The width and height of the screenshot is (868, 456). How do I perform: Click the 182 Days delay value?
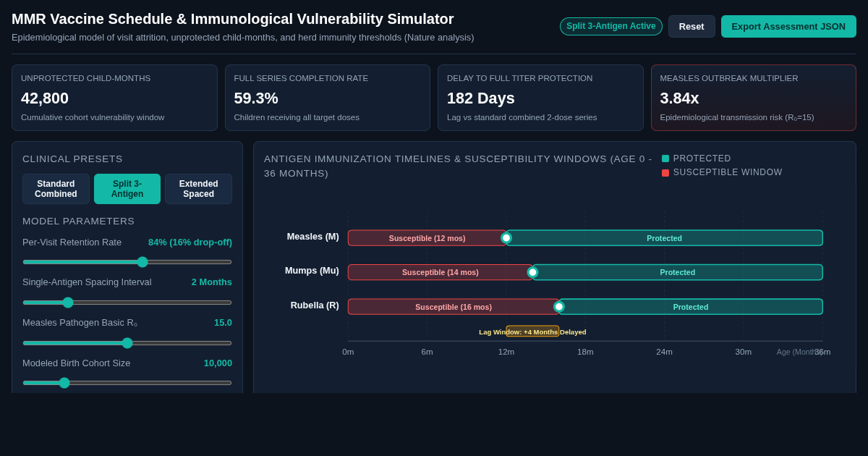point(481,98)
